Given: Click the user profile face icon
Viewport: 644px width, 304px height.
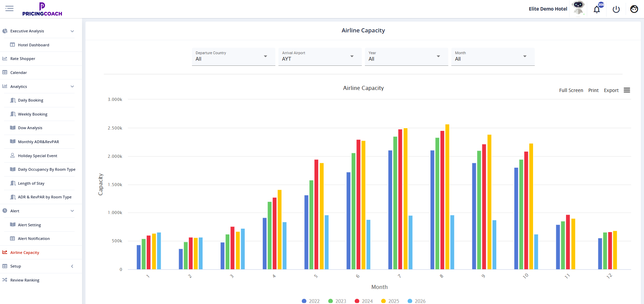Looking at the screenshot, I should point(634,9).
